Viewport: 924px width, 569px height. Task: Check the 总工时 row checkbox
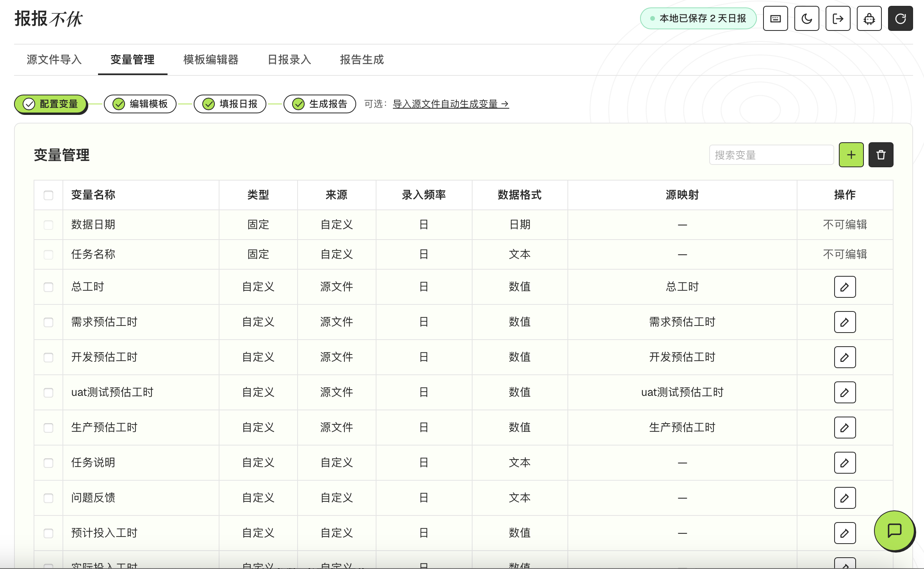[x=48, y=287]
